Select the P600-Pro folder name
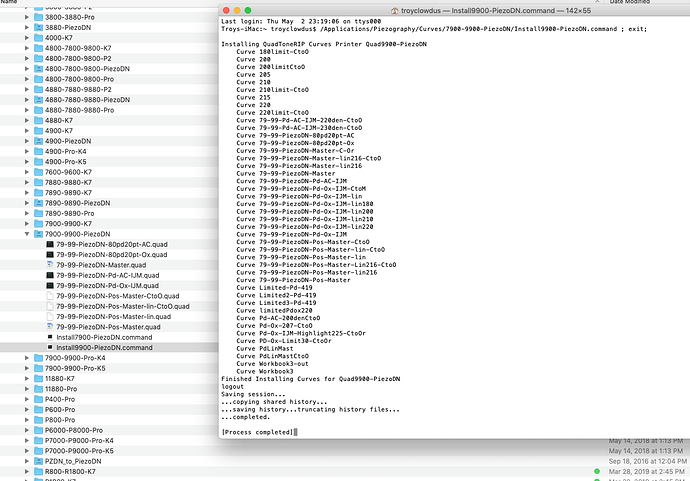This screenshot has width=690, height=481. coord(60,409)
